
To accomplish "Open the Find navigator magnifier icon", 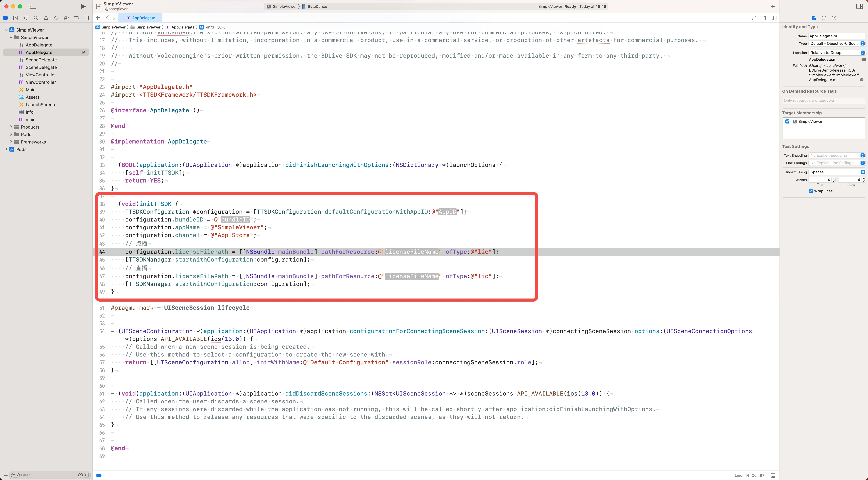I will [36, 18].
